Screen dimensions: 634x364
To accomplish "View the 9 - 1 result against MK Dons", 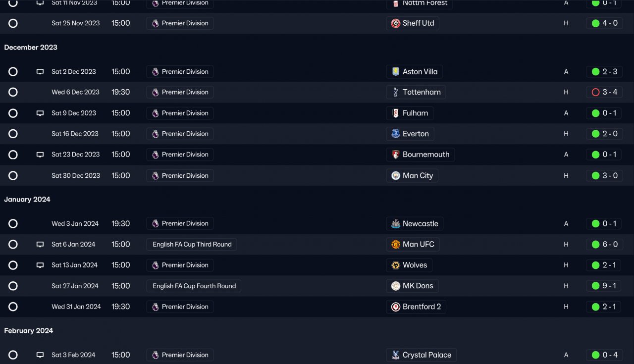I will [x=604, y=286].
